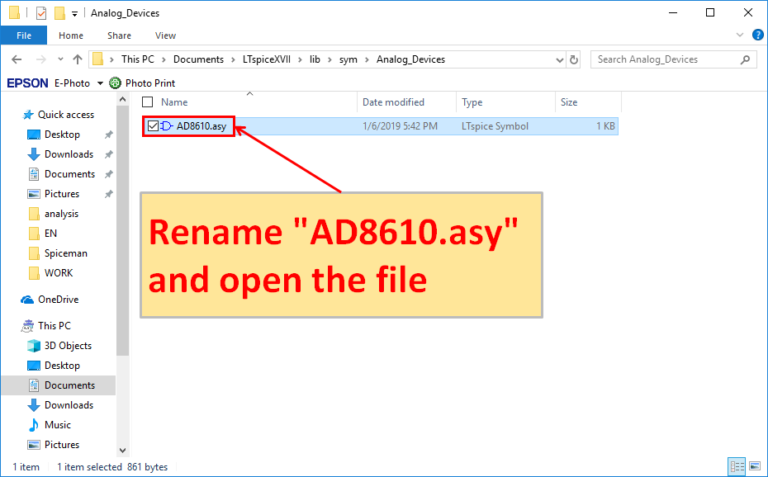Image resolution: width=768 pixels, height=477 pixels.
Task: Expand the ribbon using the chevron
Action: (738, 35)
